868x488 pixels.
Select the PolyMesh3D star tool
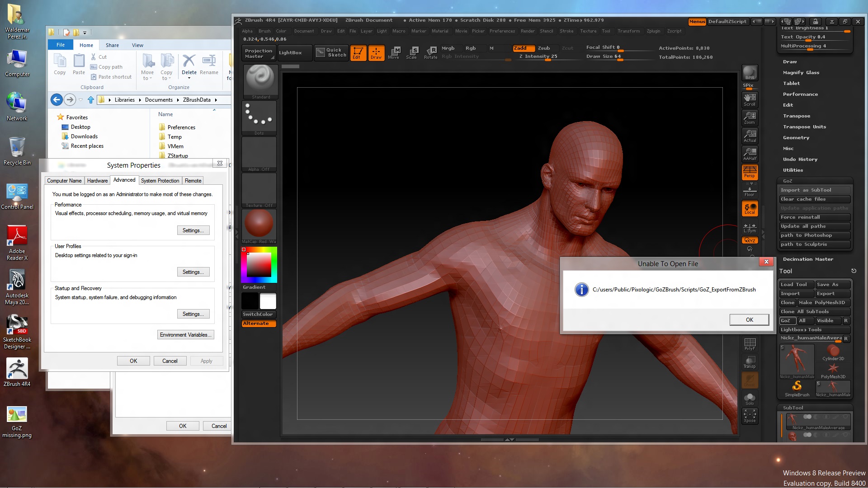point(833,371)
